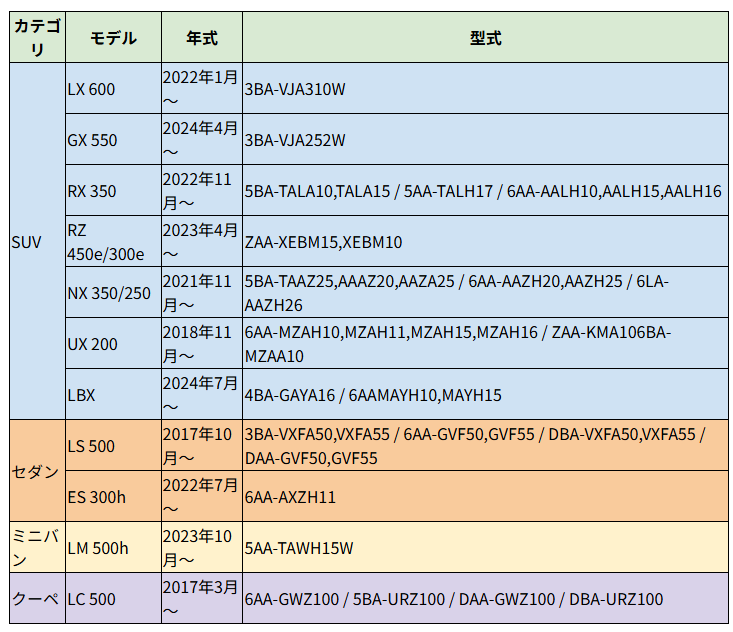This screenshot has width=733, height=632.
Task: Select the 3BA-VJA252W type code cell
Action: [485, 139]
